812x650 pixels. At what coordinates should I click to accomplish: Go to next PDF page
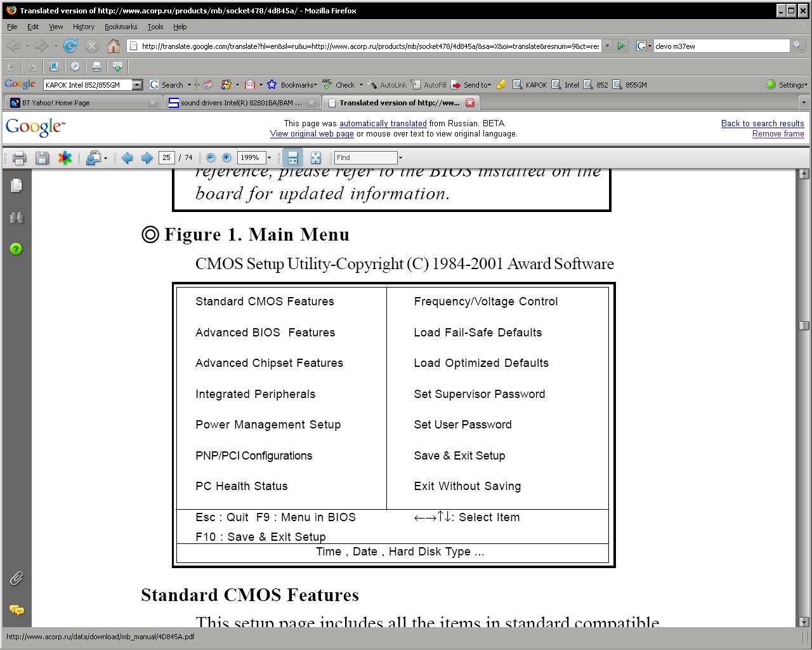(x=147, y=157)
